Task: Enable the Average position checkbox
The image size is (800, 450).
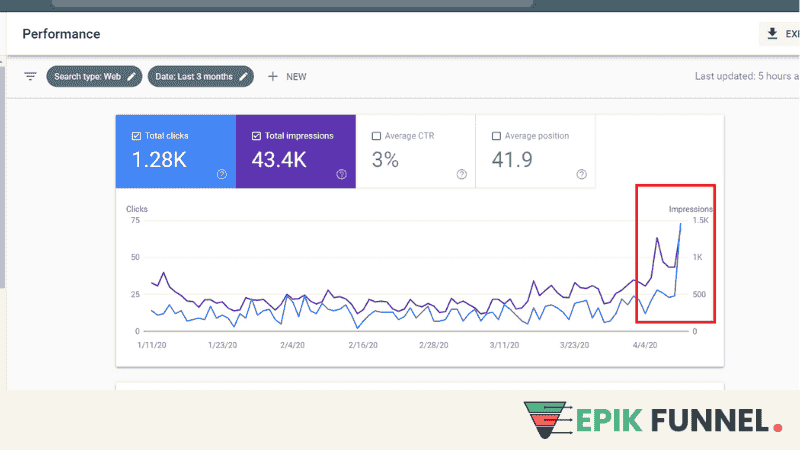Action: [497, 136]
